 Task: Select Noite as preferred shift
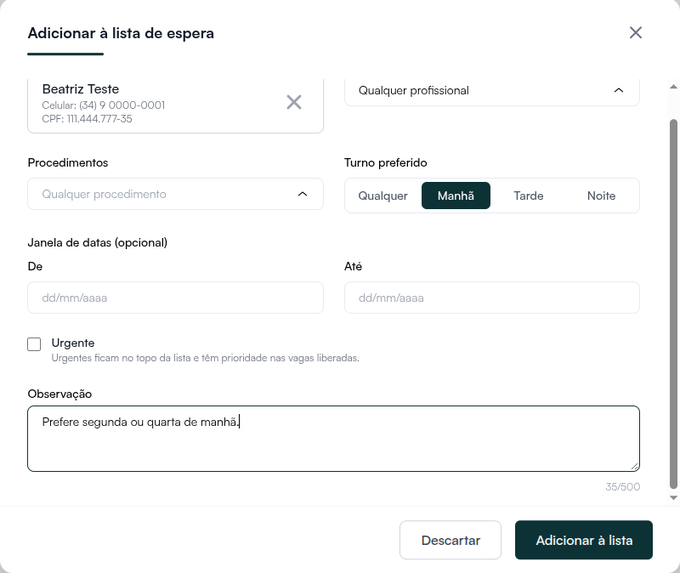point(601,196)
